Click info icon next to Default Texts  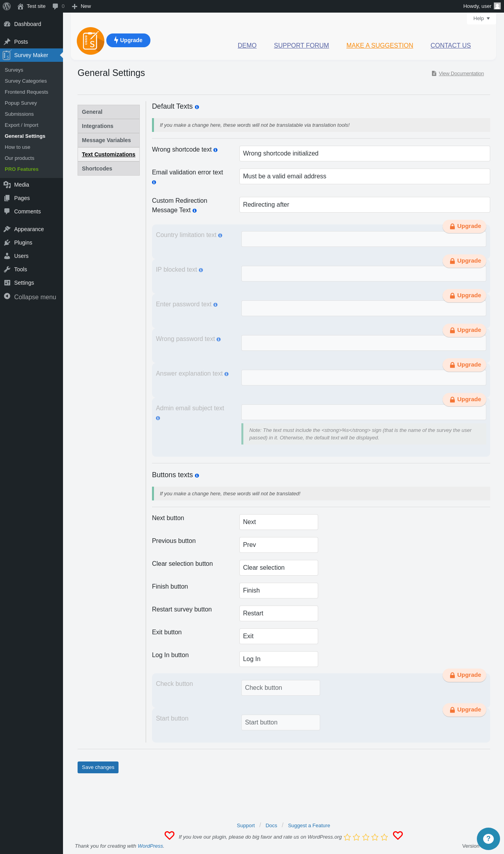click(x=197, y=107)
